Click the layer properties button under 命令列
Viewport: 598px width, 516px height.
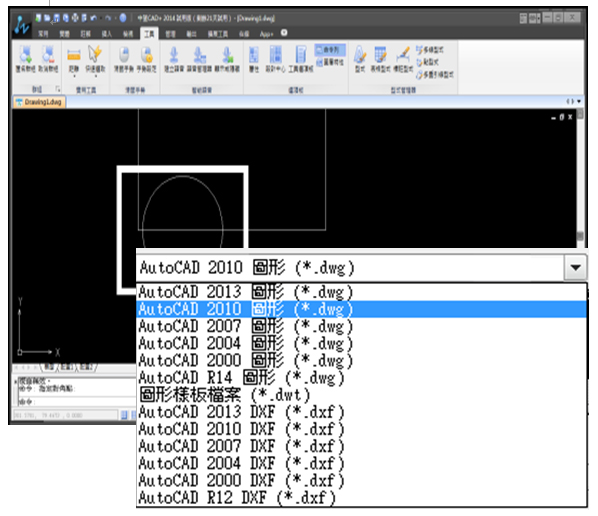click(x=330, y=62)
